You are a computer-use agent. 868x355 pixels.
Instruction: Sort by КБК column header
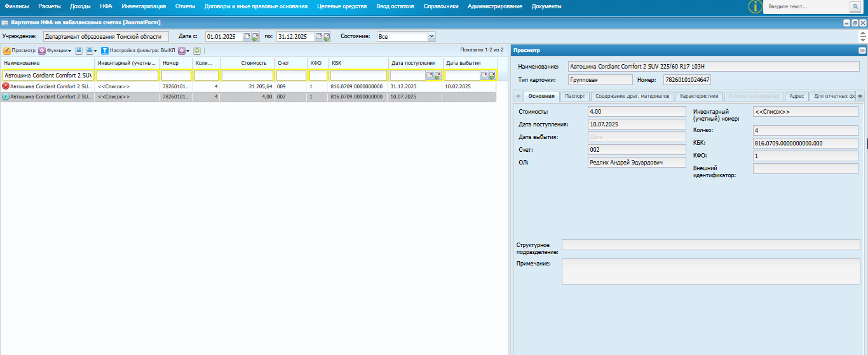coord(359,63)
